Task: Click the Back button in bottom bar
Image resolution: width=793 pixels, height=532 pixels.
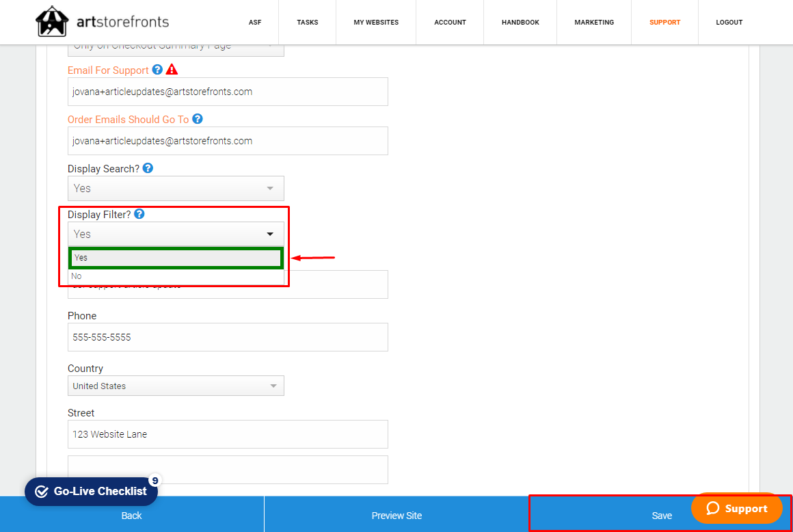Action: pyautogui.click(x=131, y=516)
